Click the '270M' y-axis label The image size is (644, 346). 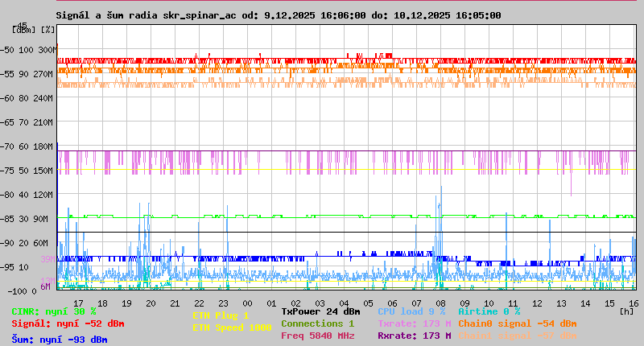coord(45,74)
